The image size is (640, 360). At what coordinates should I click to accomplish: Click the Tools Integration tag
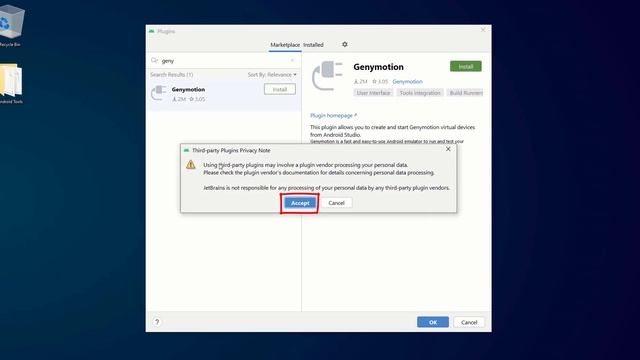click(x=420, y=93)
